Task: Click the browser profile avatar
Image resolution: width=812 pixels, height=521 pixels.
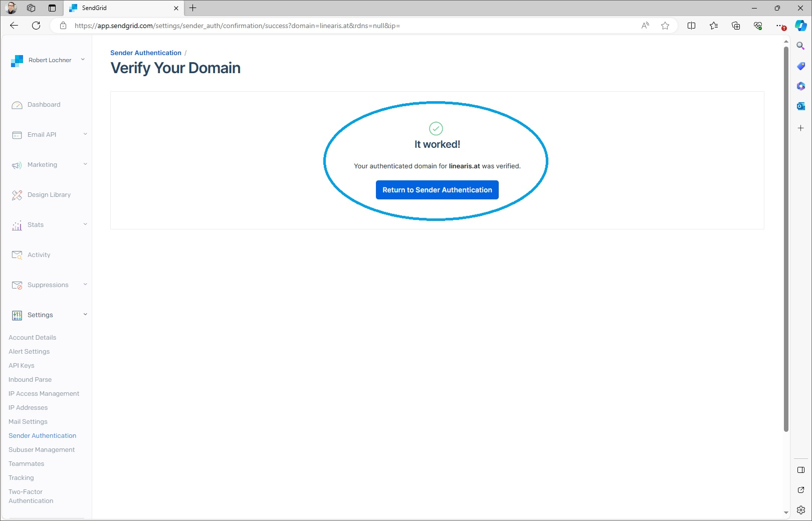Action: [11, 8]
